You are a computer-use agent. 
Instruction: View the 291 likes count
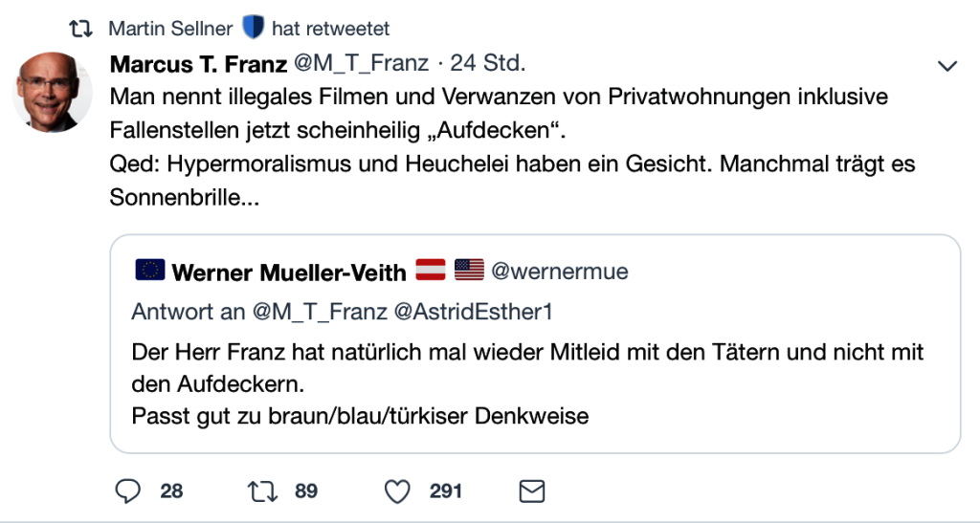click(x=446, y=491)
